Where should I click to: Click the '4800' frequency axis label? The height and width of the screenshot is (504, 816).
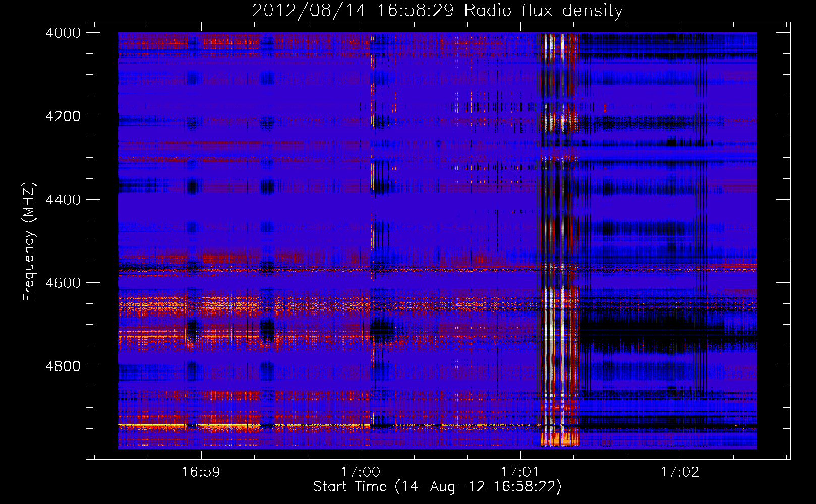(x=63, y=366)
